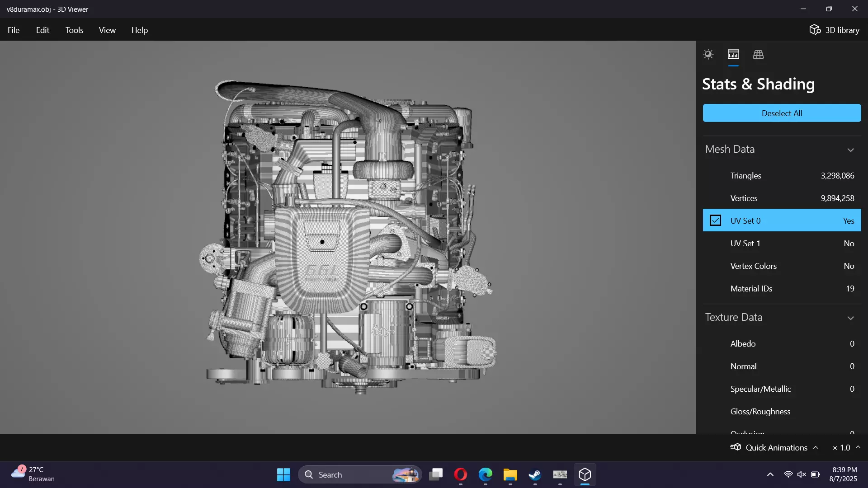Select the Normal texture row

coord(782,366)
